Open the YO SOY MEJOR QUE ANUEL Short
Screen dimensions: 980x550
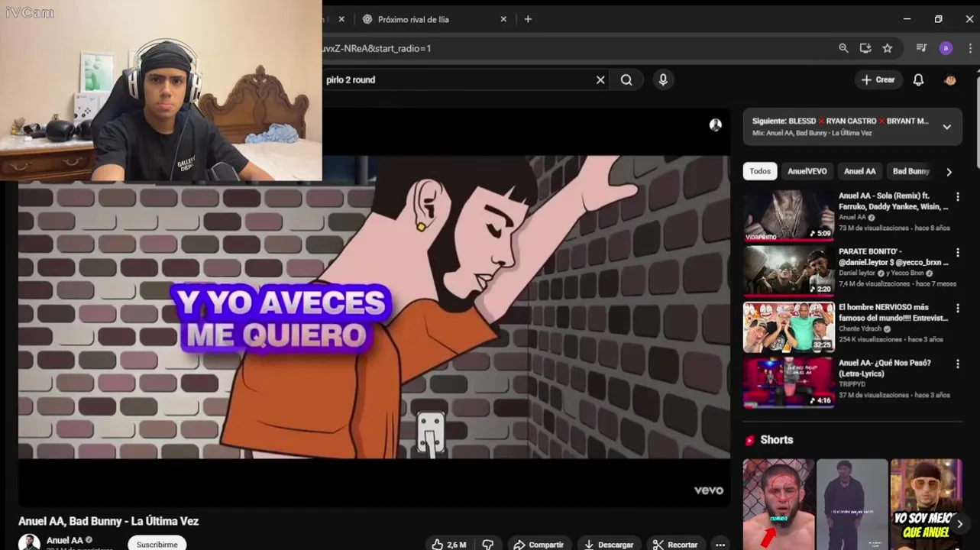tap(927, 504)
